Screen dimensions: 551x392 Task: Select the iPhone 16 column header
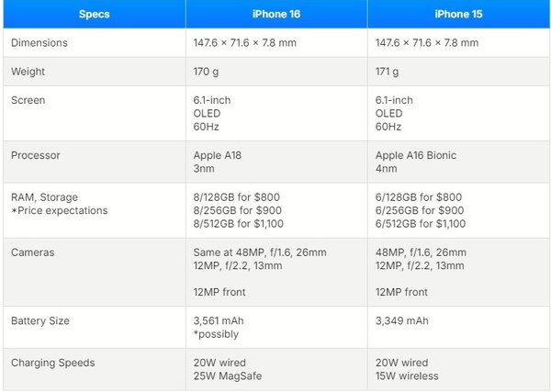(x=276, y=15)
